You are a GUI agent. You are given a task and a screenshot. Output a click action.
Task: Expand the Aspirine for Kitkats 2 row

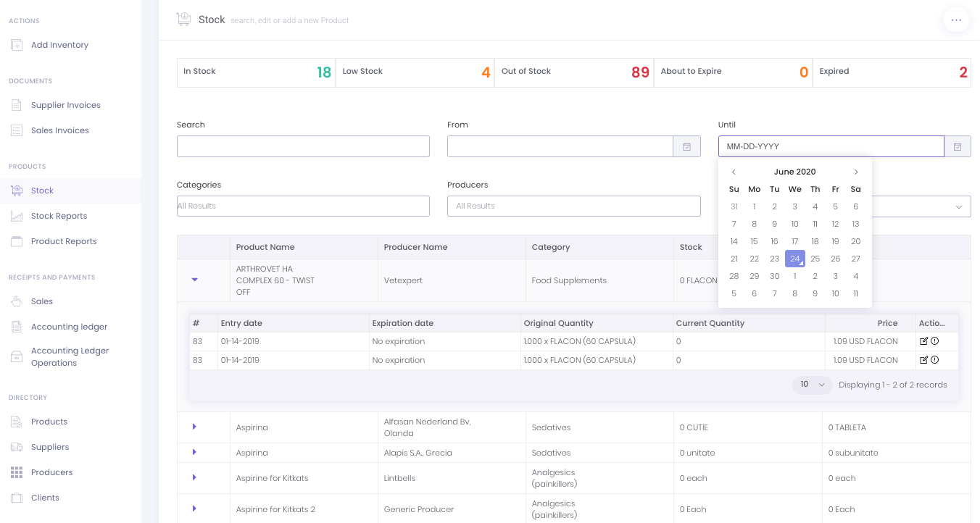[194, 509]
